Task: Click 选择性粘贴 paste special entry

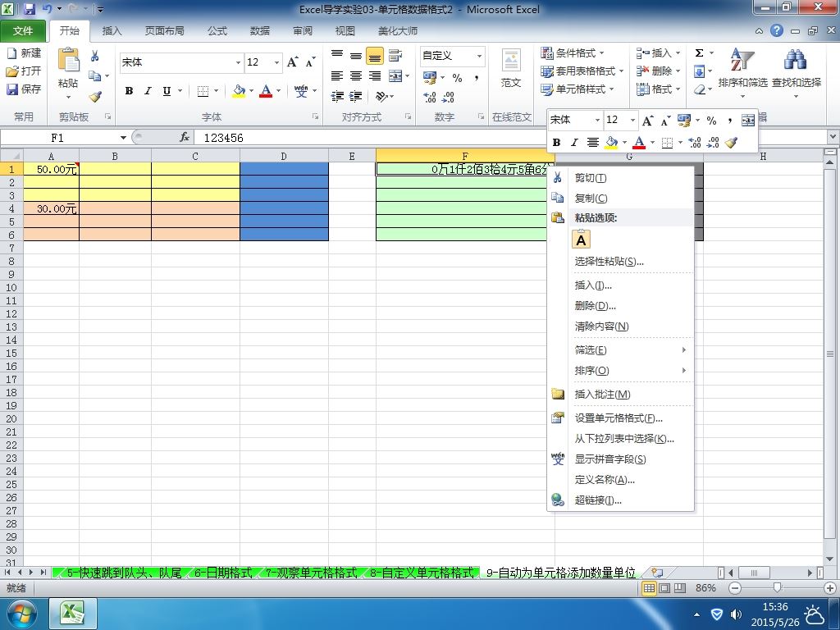Action: pos(620,262)
